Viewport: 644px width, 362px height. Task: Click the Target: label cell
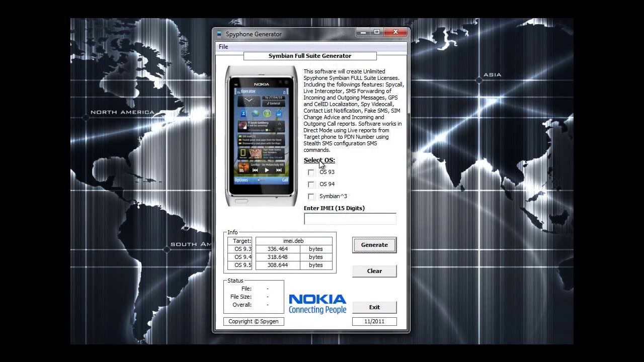(x=239, y=241)
